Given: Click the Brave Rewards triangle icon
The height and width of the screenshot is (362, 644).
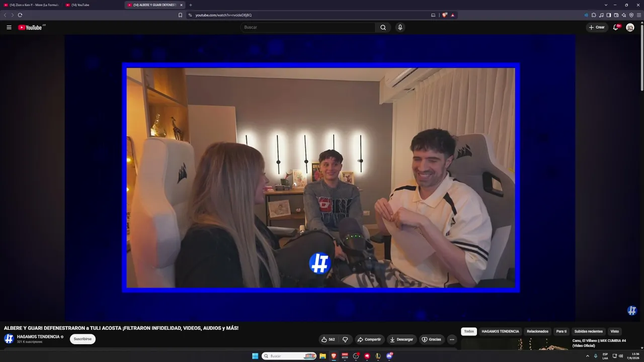Looking at the screenshot, I should [452, 15].
